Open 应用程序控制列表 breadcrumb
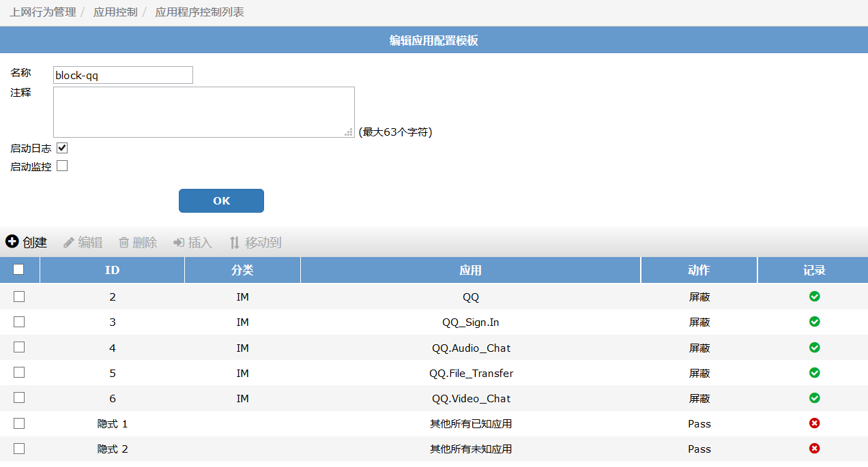 click(200, 12)
